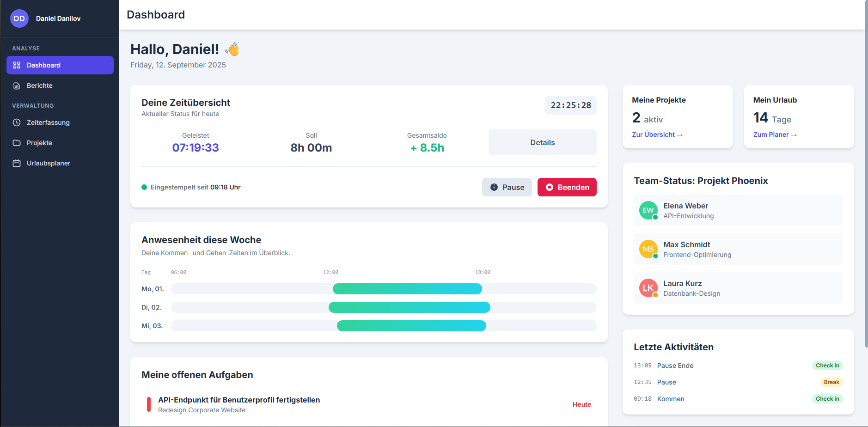Click the DD user avatar
Image resolution: width=868 pixels, height=427 pixels.
pyautogui.click(x=19, y=18)
